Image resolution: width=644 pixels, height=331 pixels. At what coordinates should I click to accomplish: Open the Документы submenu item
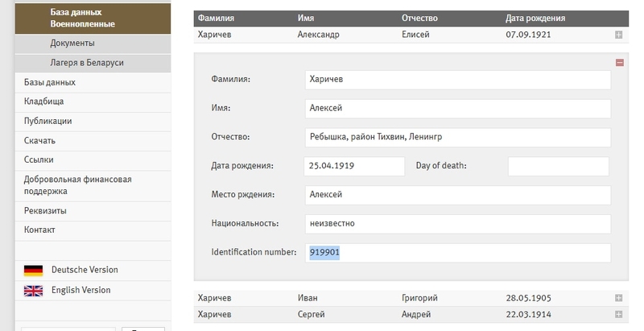[x=72, y=43]
